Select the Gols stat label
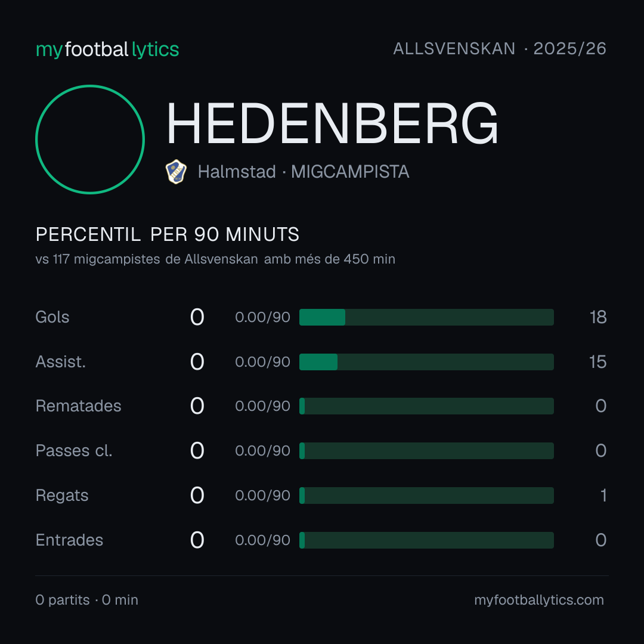Screen dimensions: 644x644 (52, 317)
